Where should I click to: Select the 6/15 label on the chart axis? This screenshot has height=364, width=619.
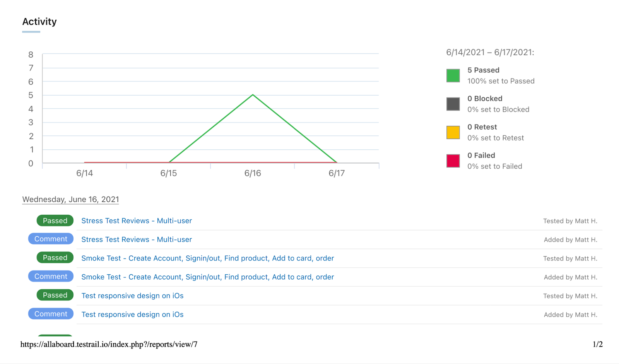pyautogui.click(x=169, y=173)
